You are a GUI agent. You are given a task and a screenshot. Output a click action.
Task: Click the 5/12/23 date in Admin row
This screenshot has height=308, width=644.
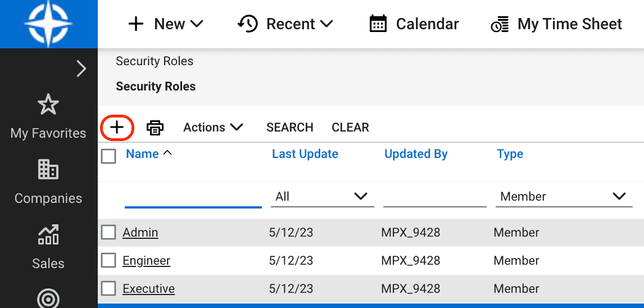291,233
